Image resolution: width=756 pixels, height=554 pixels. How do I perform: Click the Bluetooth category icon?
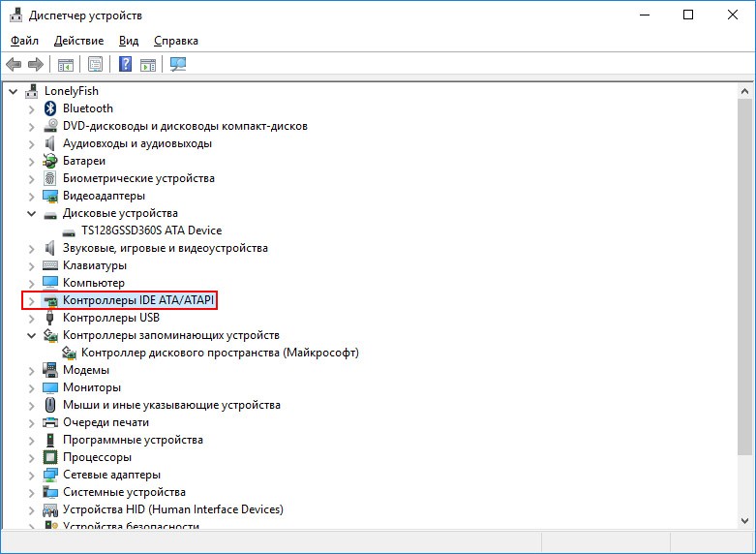pyautogui.click(x=50, y=108)
